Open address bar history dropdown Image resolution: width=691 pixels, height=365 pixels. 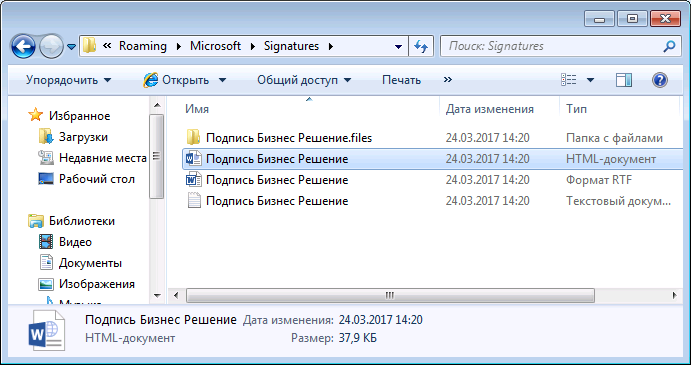click(x=398, y=46)
